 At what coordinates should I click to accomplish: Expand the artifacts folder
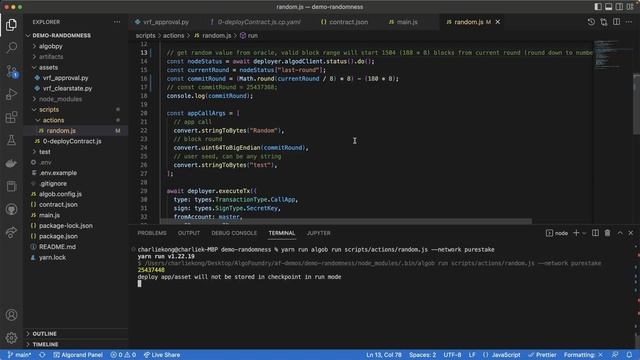point(51,57)
